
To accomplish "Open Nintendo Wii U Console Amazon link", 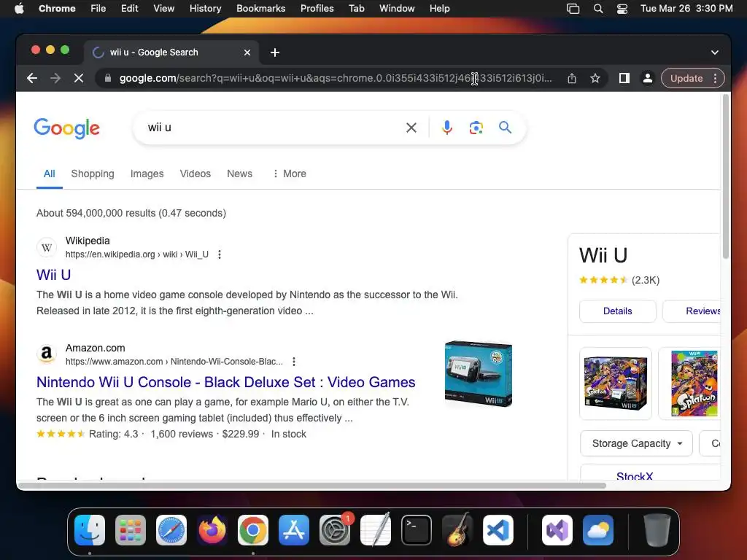I will [226, 382].
